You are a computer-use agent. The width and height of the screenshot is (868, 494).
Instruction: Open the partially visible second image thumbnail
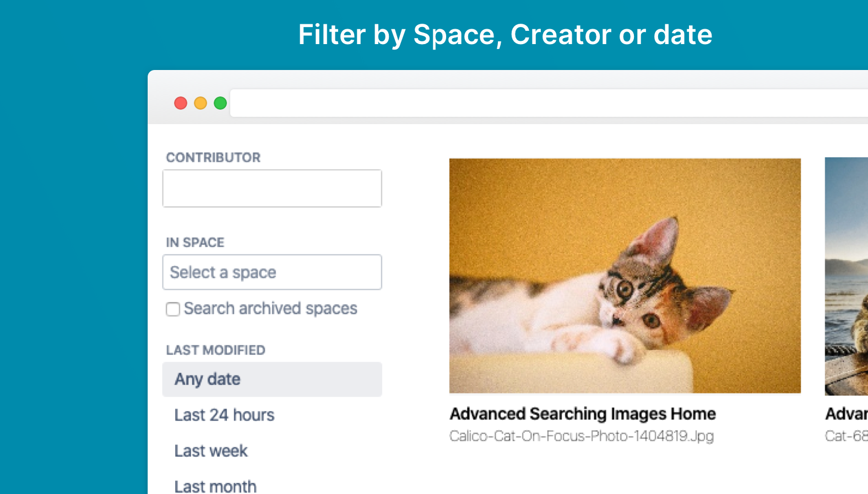(x=847, y=276)
